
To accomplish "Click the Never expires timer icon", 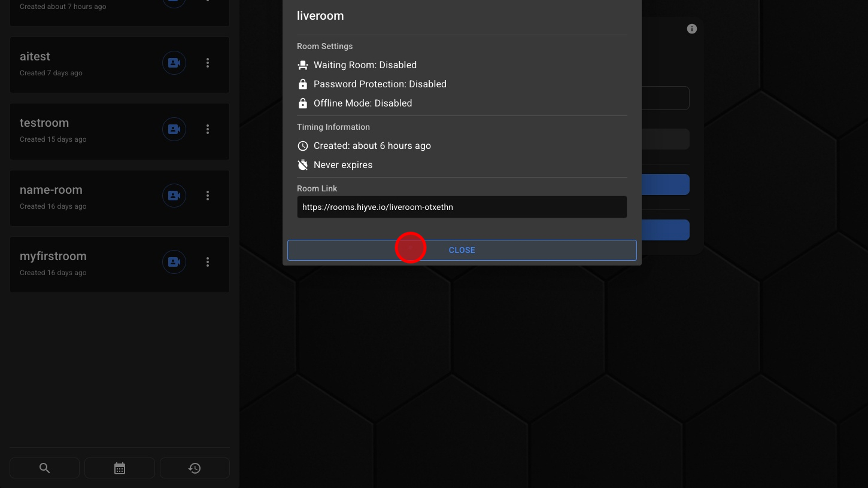I will (303, 165).
